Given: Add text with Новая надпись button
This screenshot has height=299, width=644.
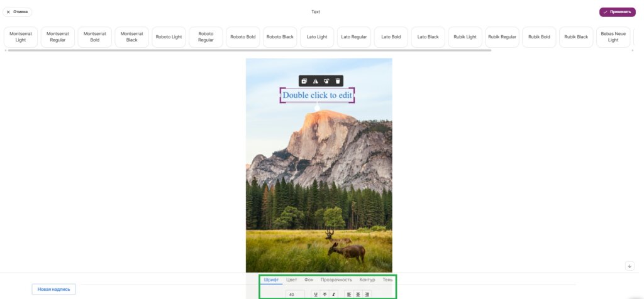Looking at the screenshot, I should [53, 289].
